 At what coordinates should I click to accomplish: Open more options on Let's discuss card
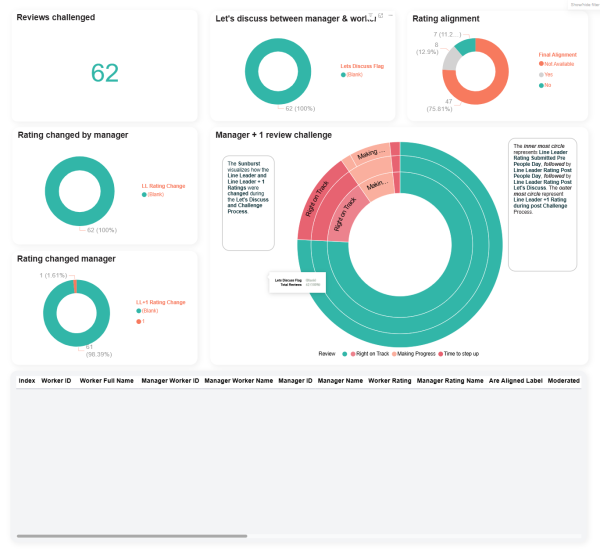tap(390, 16)
